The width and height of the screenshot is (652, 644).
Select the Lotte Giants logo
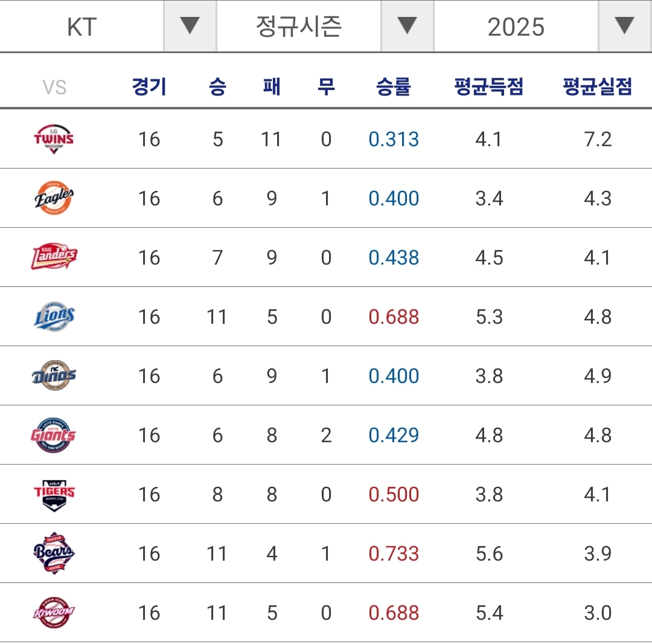[54, 435]
